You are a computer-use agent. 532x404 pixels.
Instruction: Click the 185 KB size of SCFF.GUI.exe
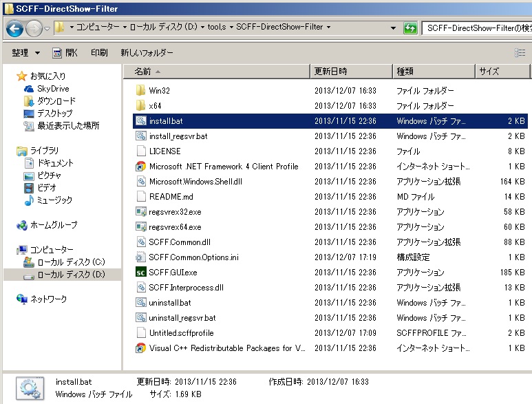coord(512,272)
